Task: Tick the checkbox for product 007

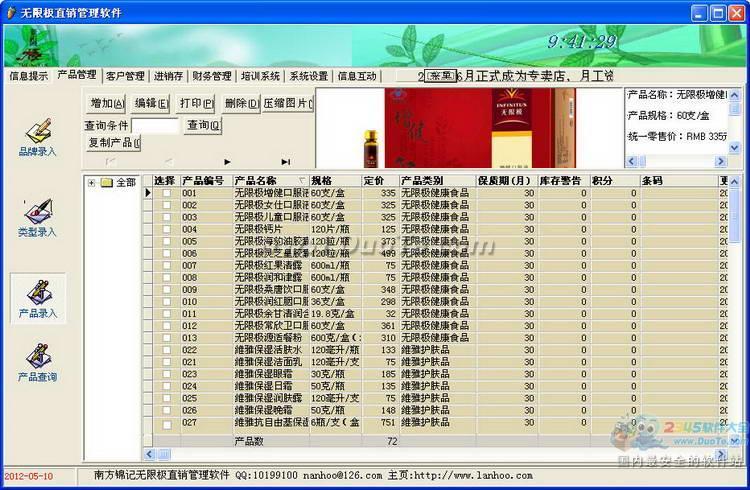Action: pyautogui.click(x=166, y=265)
